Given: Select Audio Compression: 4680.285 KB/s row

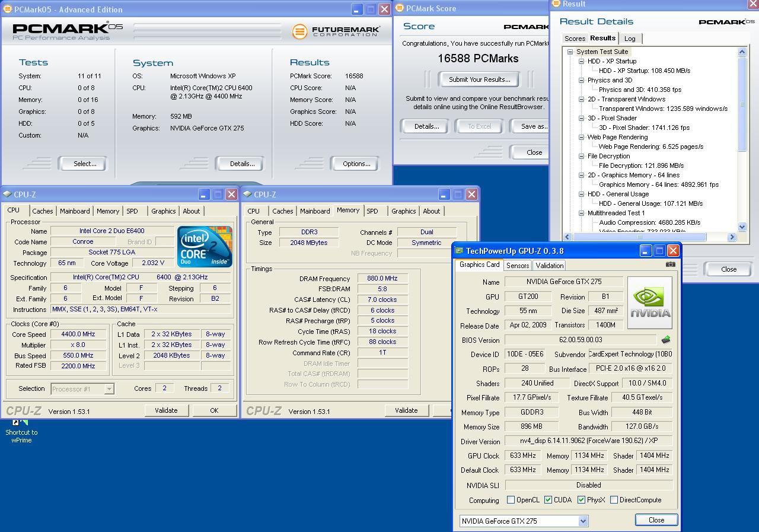Looking at the screenshot, I should (x=649, y=222).
